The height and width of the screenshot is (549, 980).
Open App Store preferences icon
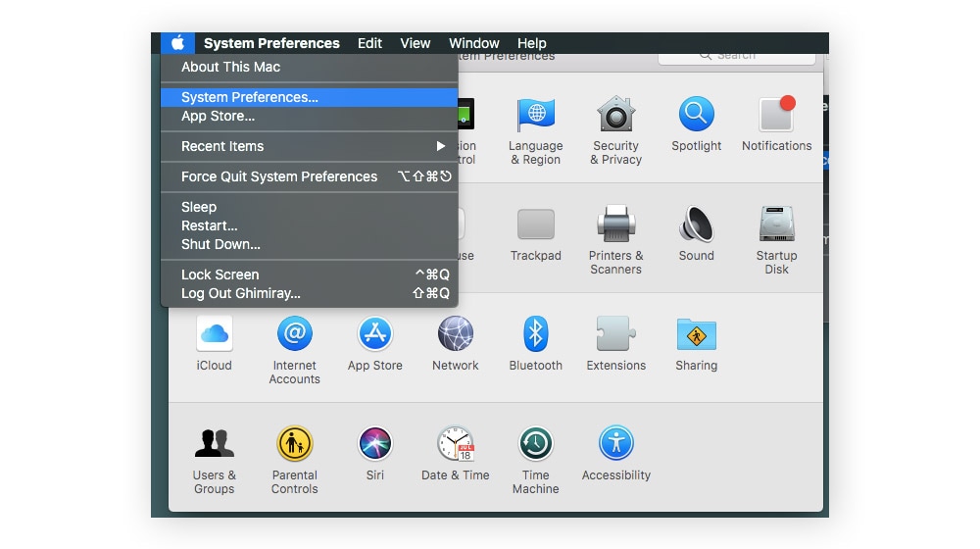click(375, 344)
